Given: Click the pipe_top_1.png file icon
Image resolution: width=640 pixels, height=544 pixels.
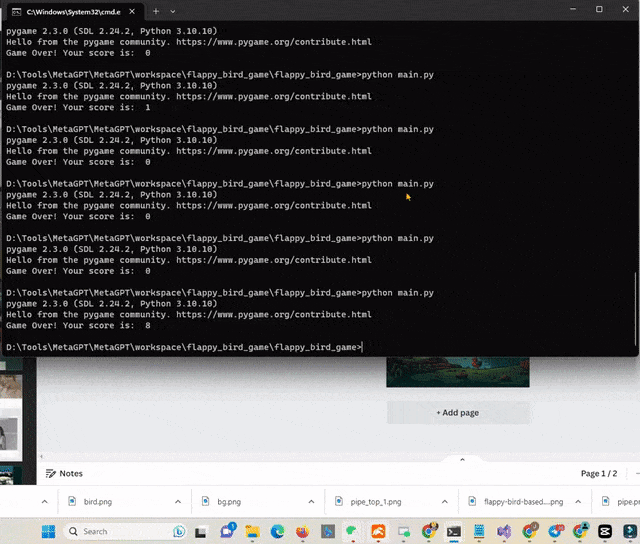Looking at the screenshot, I should pyautogui.click(x=339, y=501).
